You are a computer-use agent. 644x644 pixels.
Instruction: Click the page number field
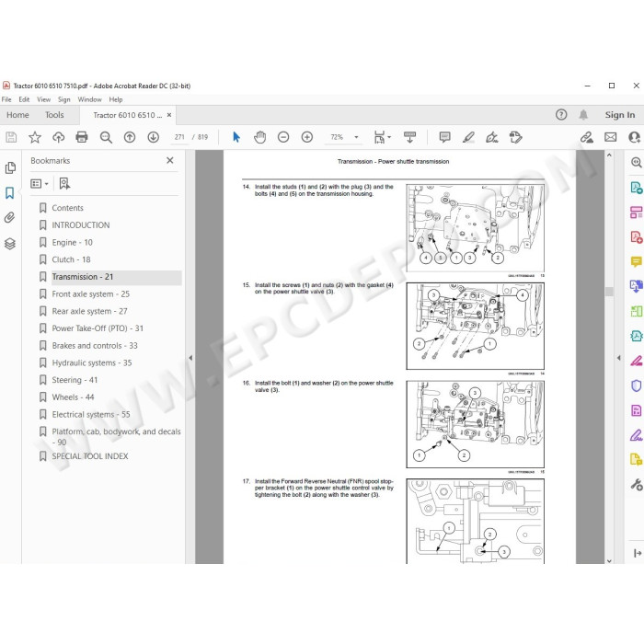point(179,137)
